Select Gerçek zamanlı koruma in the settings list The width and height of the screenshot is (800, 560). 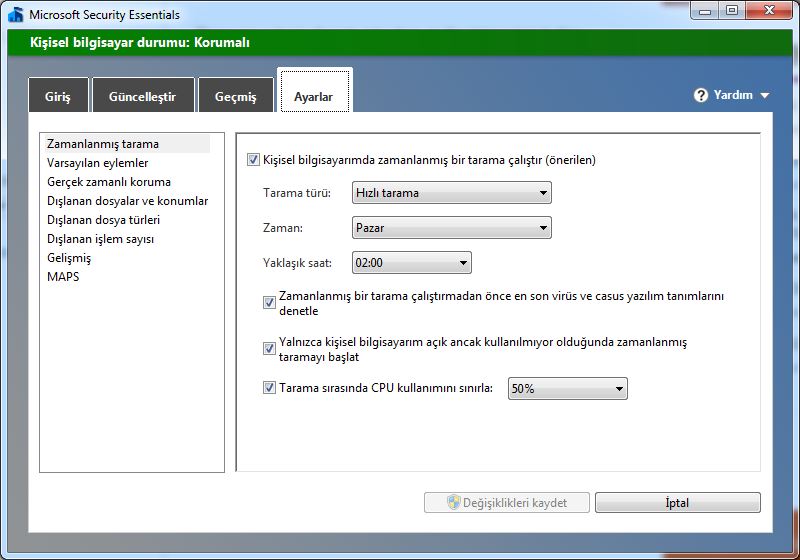click(108, 182)
